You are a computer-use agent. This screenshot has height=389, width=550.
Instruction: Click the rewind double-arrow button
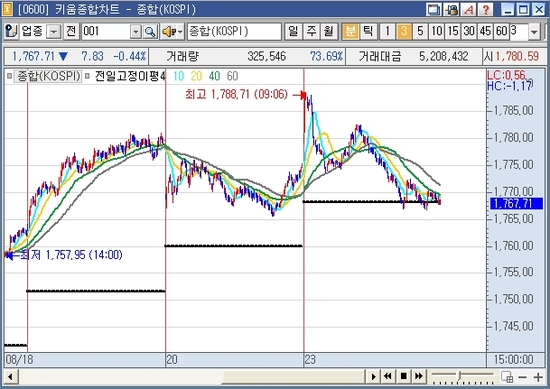pos(388,376)
